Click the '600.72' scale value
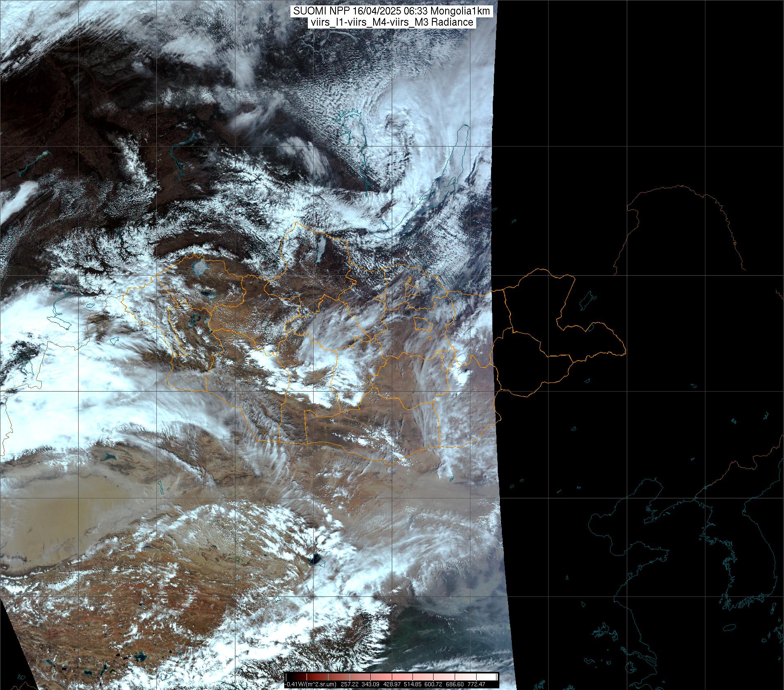 tap(433, 685)
